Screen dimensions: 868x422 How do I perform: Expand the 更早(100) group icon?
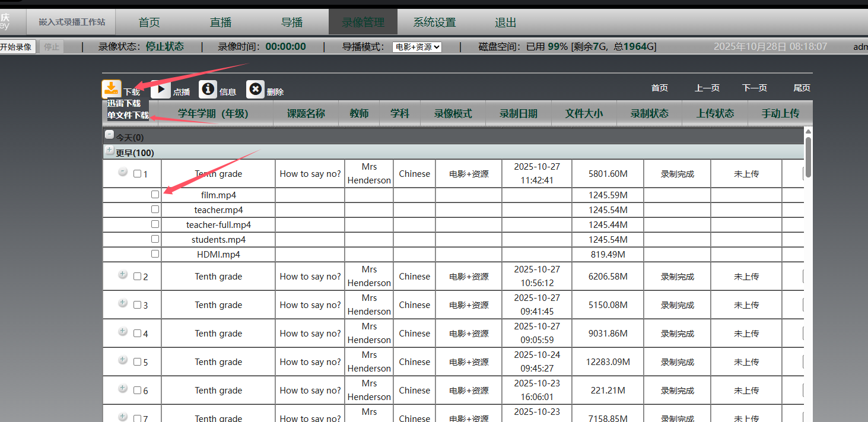click(110, 151)
